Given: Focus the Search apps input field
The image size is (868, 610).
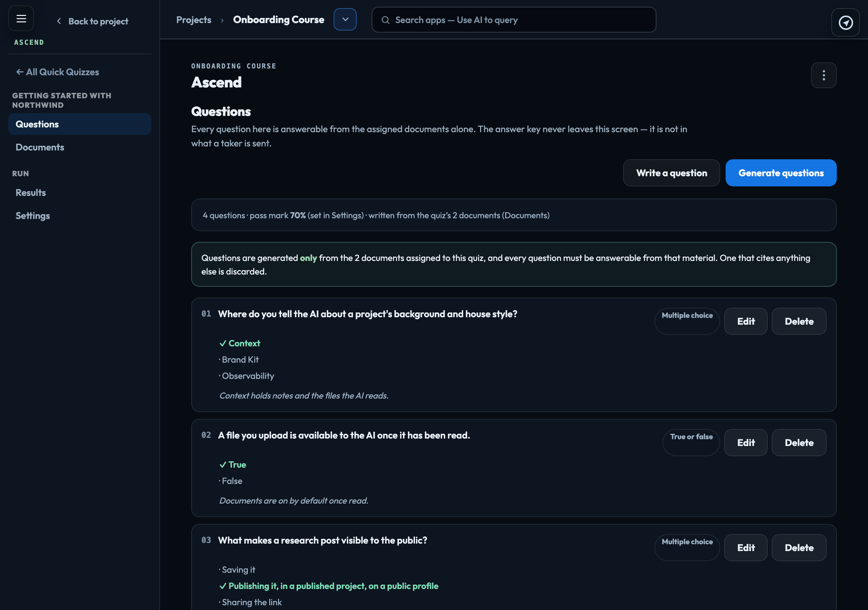Looking at the screenshot, I should (x=513, y=20).
